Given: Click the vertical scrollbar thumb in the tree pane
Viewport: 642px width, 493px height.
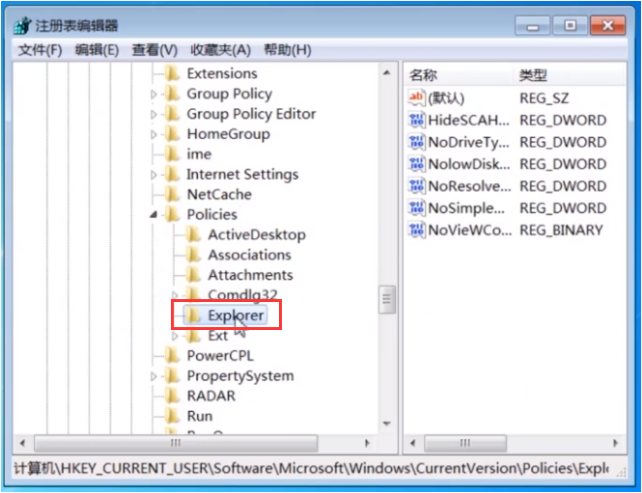Looking at the screenshot, I should pos(386,299).
